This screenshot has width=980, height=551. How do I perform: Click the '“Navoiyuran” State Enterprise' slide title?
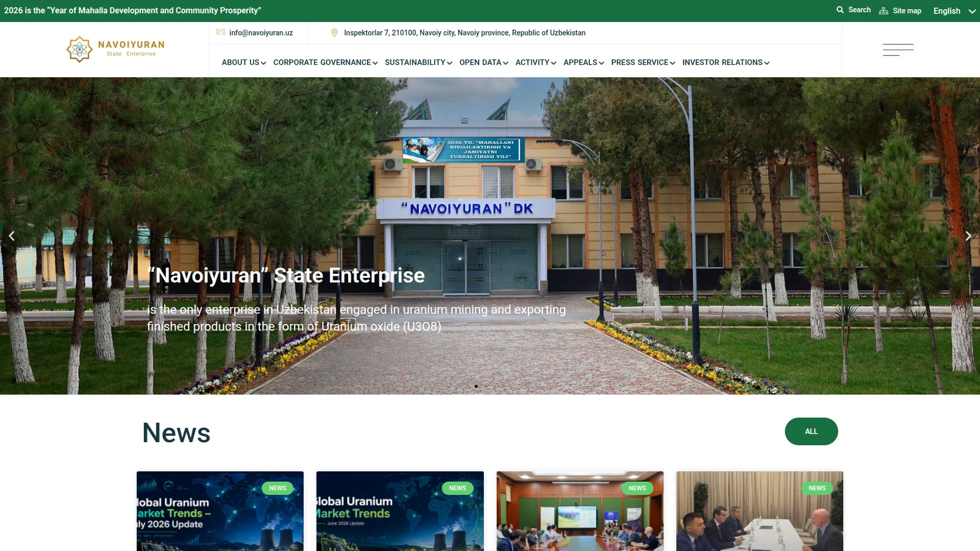point(286,275)
